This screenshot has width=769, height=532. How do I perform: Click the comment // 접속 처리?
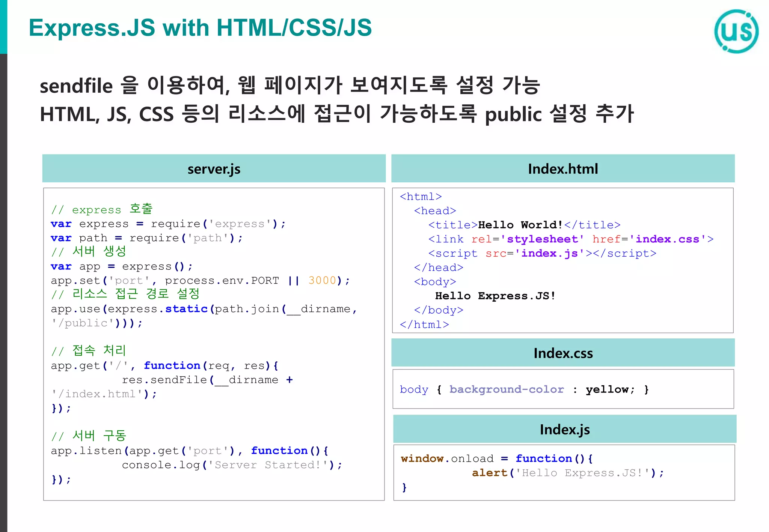[89, 351]
